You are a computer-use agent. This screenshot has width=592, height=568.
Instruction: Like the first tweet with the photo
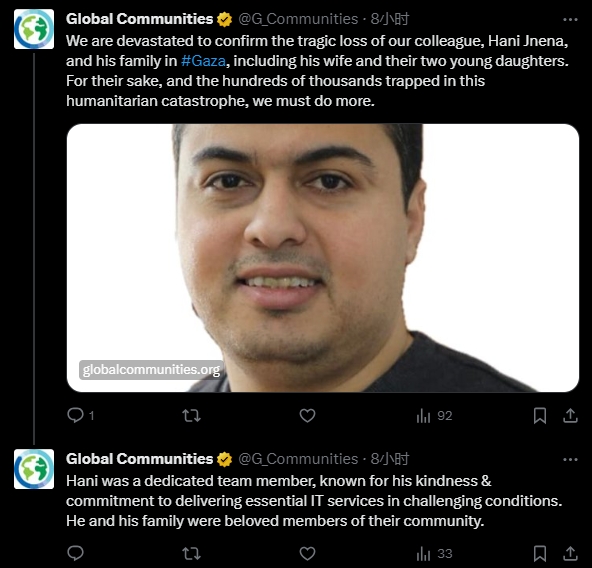point(307,416)
